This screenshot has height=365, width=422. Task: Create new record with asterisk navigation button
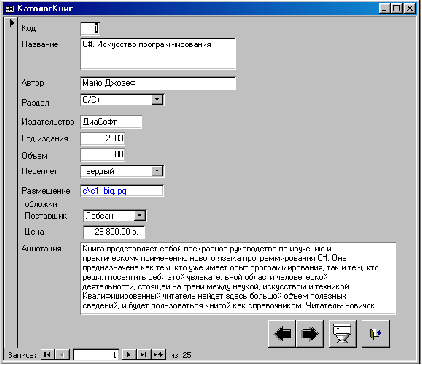159,355
